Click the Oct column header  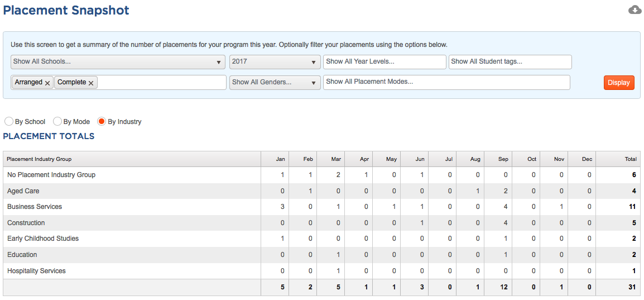pos(526,159)
